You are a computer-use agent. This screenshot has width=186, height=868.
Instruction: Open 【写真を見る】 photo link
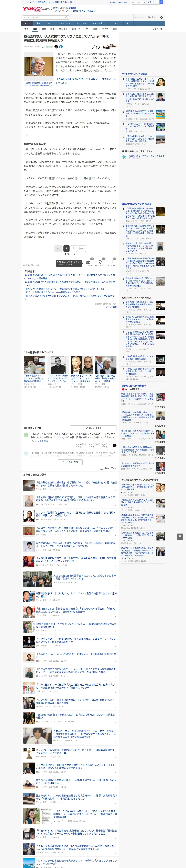86,81
